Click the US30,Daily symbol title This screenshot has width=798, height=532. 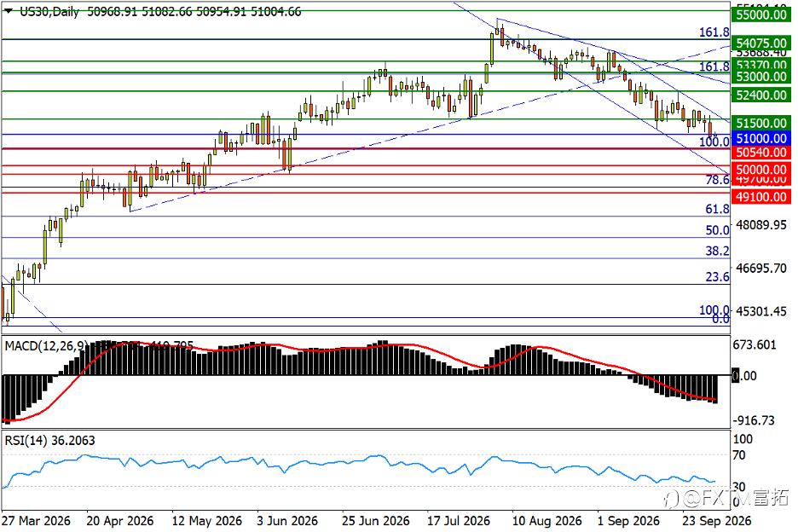pyautogui.click(x=49, y=11)
